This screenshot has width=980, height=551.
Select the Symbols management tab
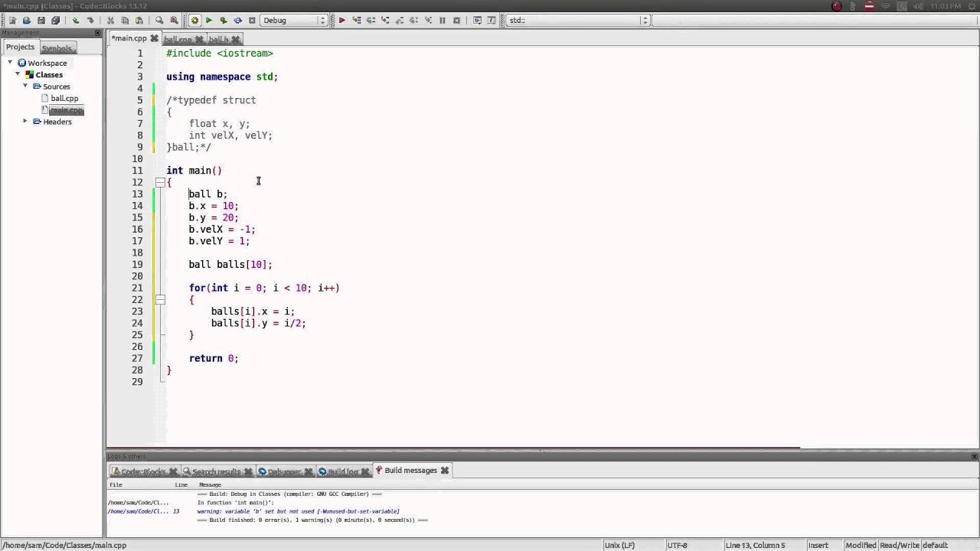[57, 48]
